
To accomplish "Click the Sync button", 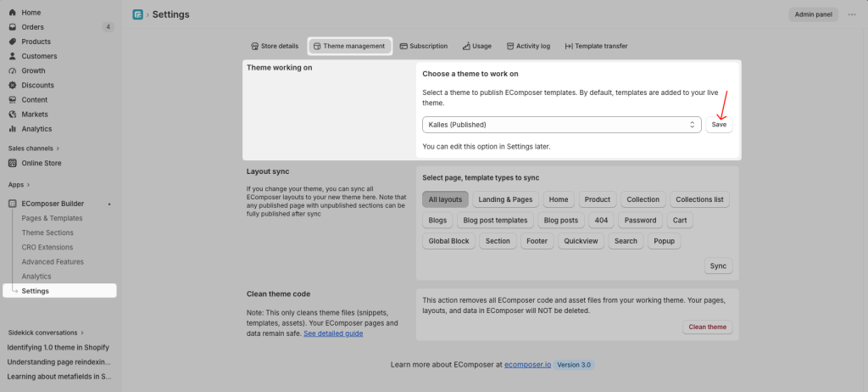I will pos(718,266).
